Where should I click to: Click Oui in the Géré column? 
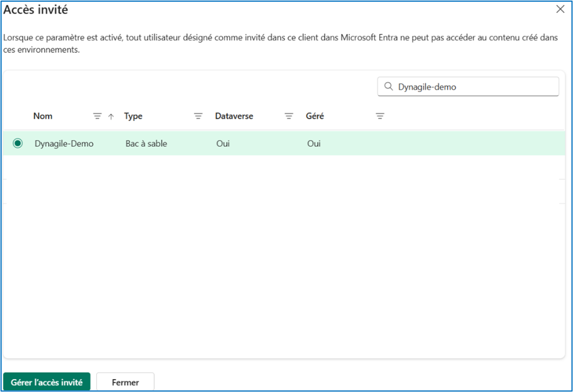314,143
